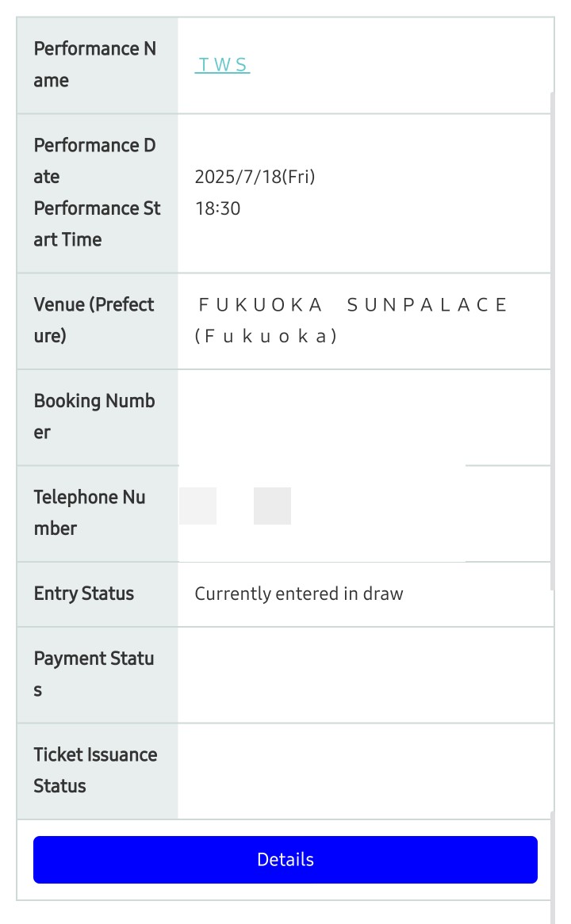Click the (Fukuoka) prefecture text
Image resolution: width=571 pixels, height=924 pixels.
(x=266, y=336)
